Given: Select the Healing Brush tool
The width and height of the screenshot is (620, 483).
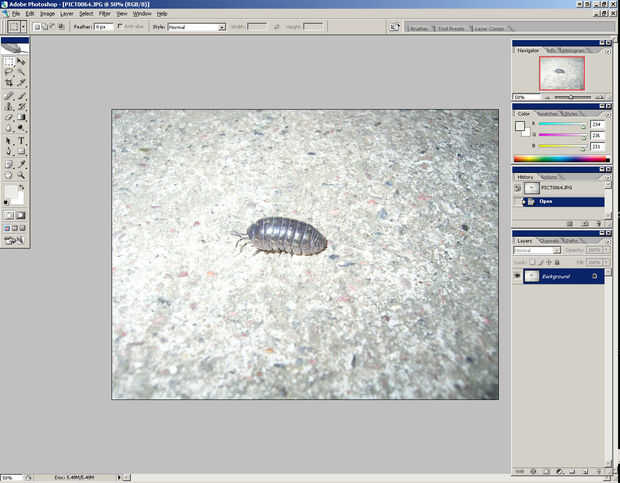Looking at the screenshot, I should click(x=9, y=96).
